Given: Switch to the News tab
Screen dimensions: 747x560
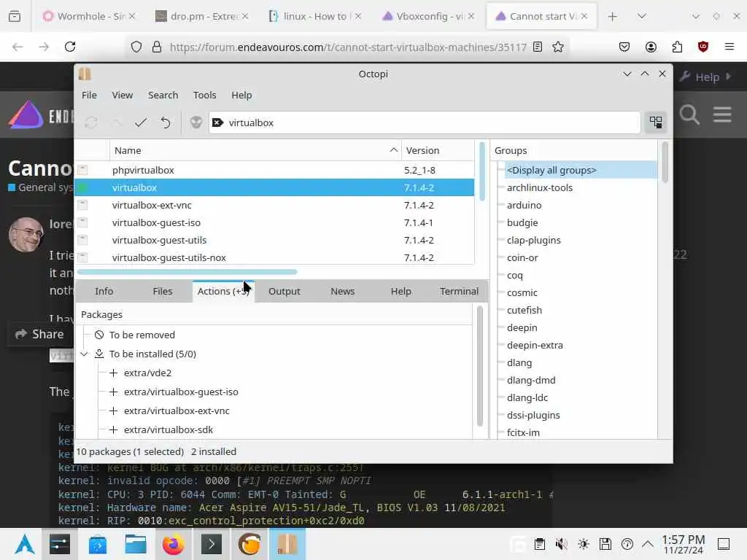Looking at the screenshot, I should [x=343, y=292].
